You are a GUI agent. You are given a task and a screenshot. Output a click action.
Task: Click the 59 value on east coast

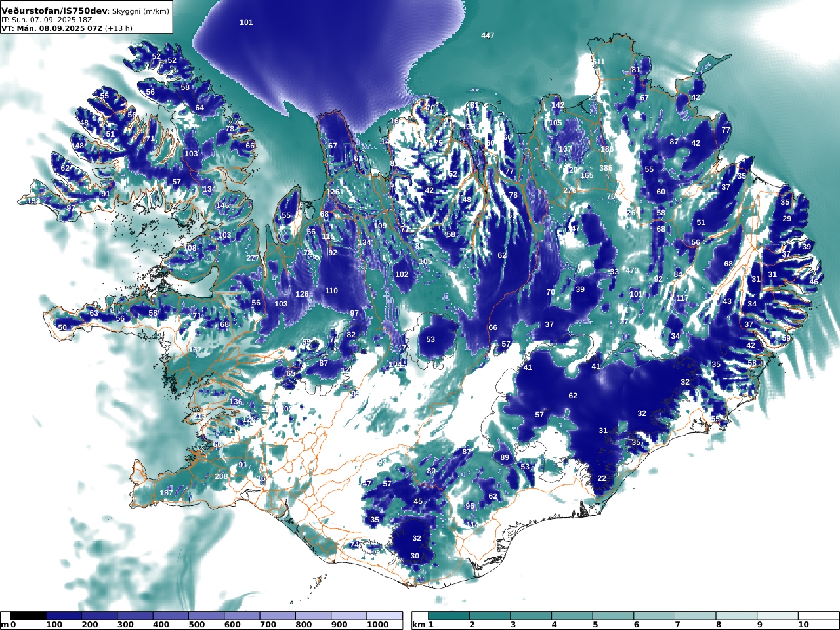coord(786,338)
